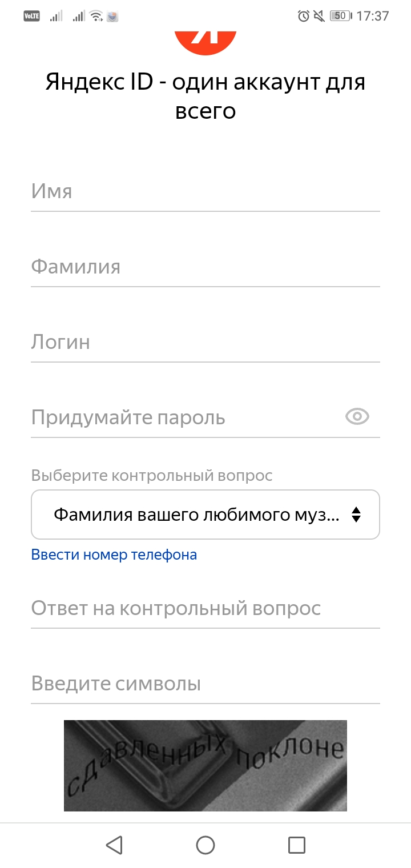Tap the up-down arrows of question selector

click(x=356, y=515)
